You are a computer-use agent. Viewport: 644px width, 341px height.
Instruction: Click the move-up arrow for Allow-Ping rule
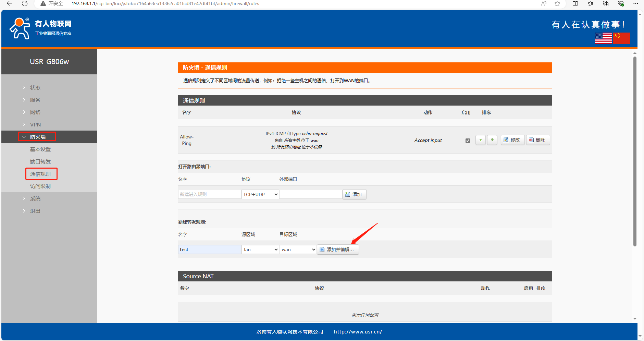(x=480, y=140)
